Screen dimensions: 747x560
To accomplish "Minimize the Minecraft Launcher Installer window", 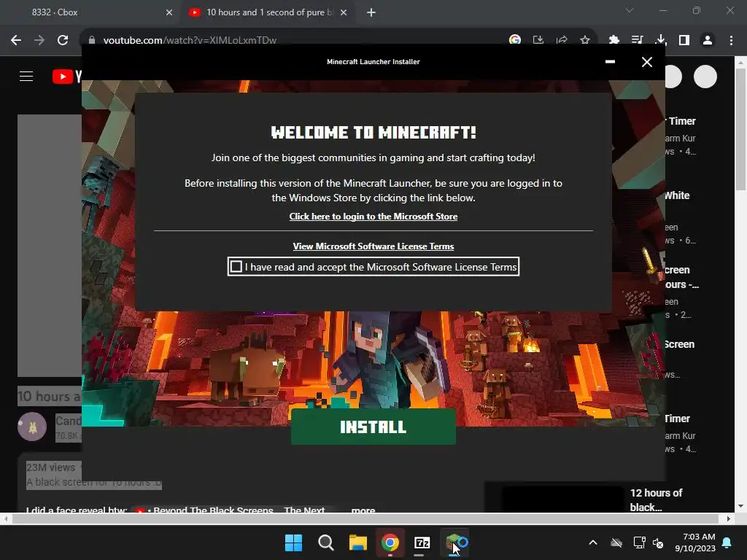I will pos(610,62).
